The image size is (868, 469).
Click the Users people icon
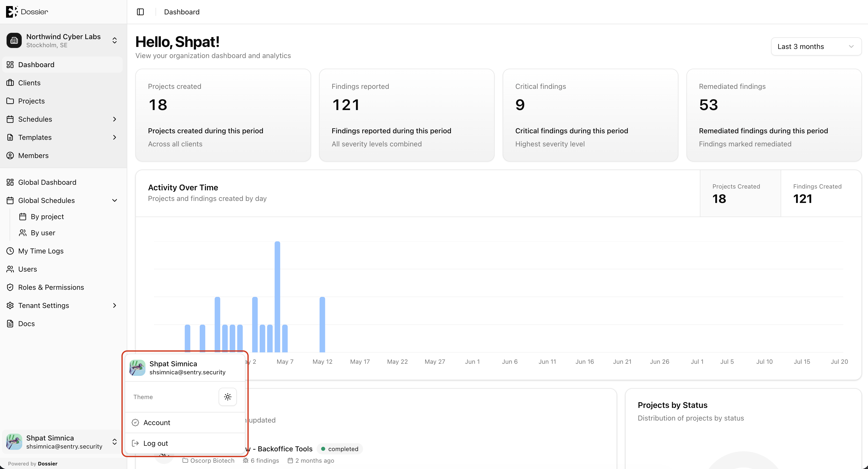[10, 269]
